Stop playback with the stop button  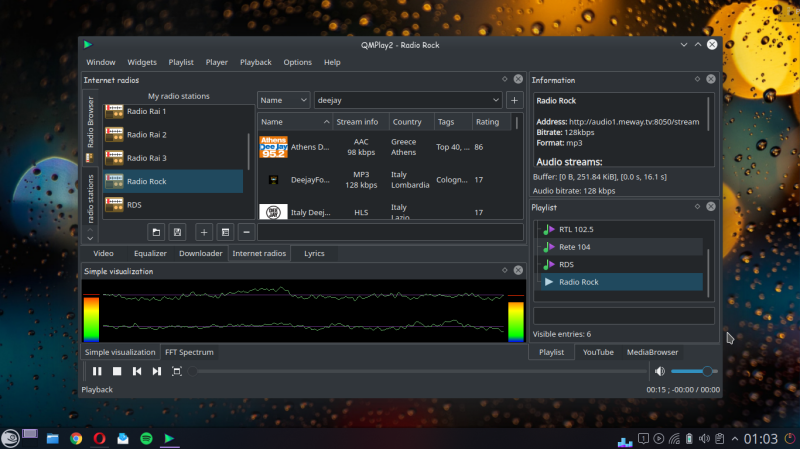coord(117,371)
